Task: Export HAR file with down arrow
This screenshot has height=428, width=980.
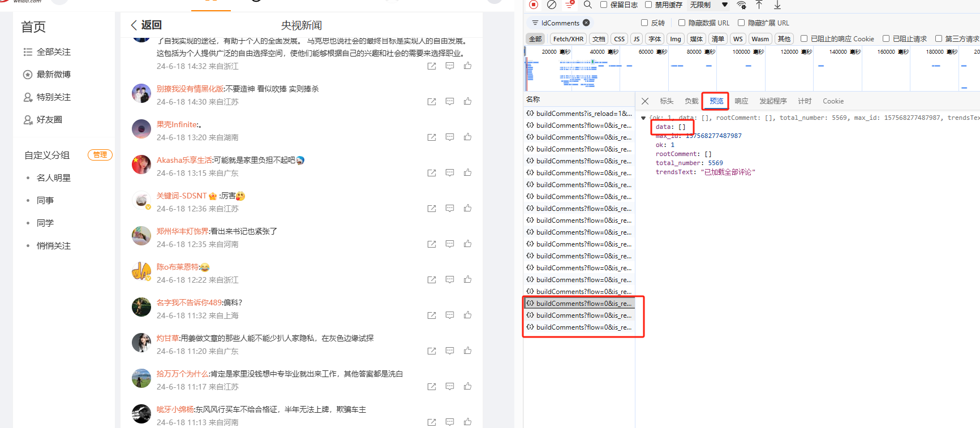Action: pos(777,5)
